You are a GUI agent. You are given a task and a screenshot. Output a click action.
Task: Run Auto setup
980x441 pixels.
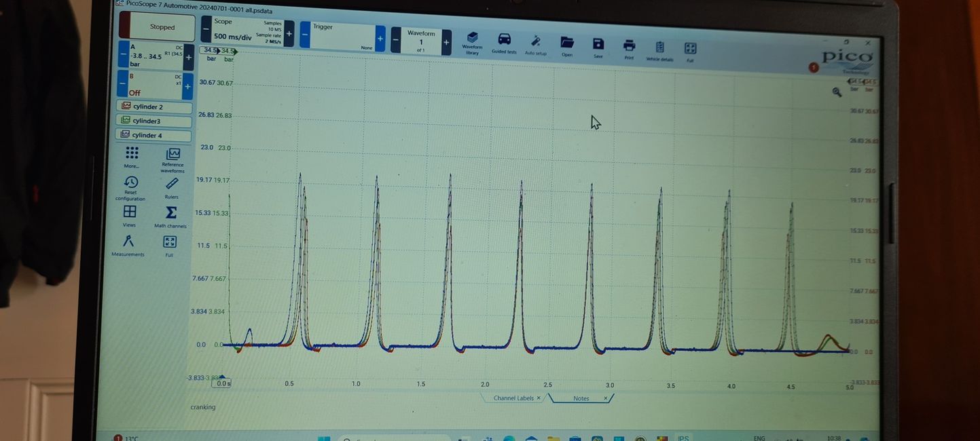(x=535, y=45)
